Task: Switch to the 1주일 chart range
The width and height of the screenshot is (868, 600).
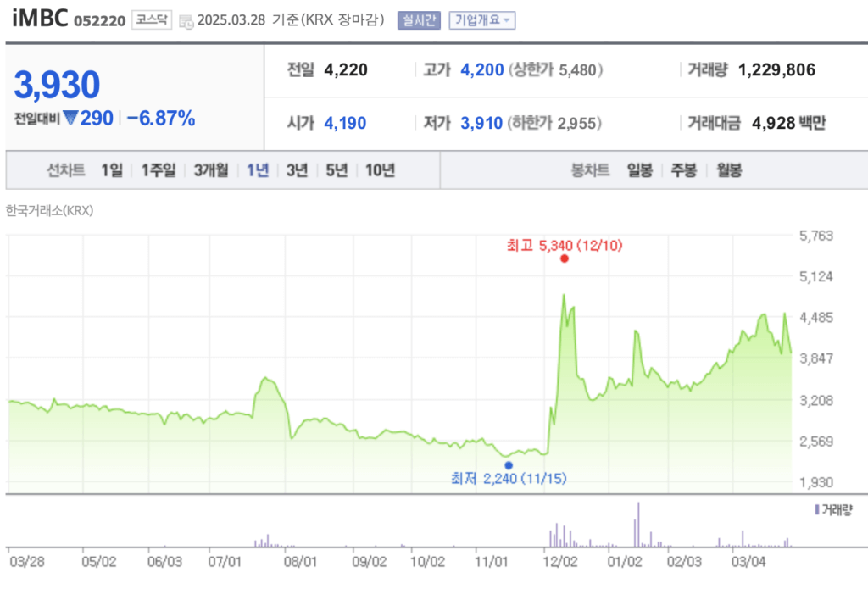Action: point(159,170)
